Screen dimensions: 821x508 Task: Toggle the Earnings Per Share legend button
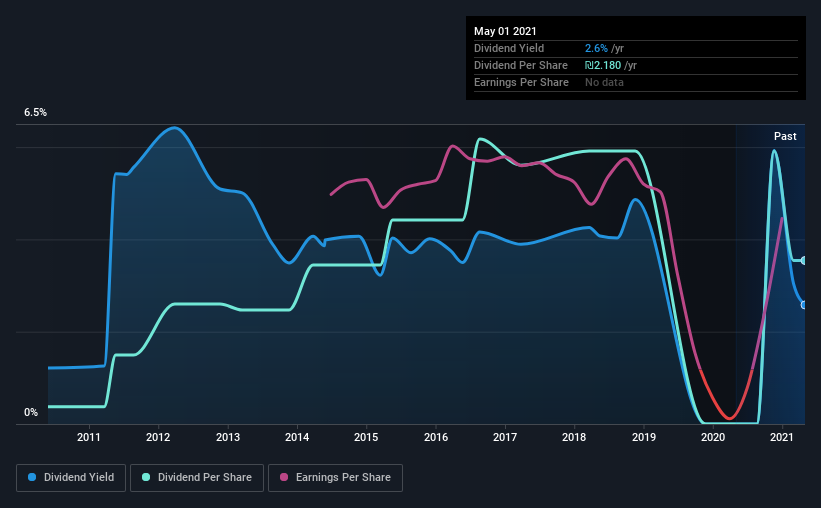pyautogui.click(x=335, y=478)
